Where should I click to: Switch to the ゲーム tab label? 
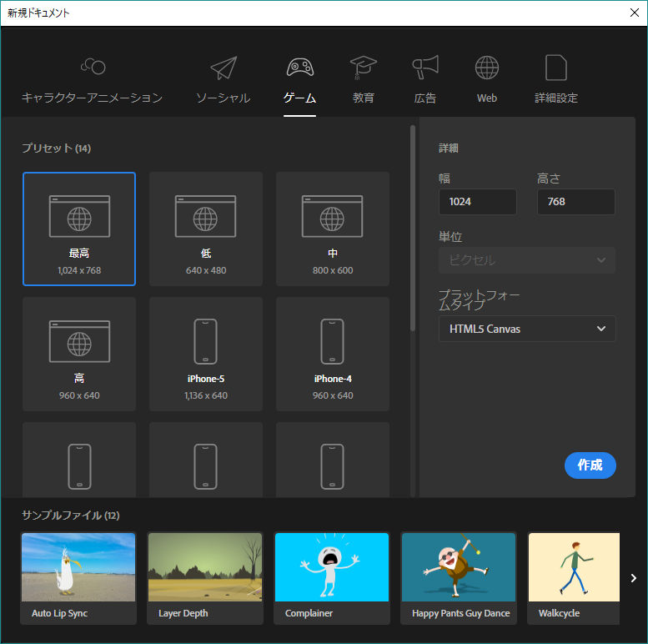click(x=299, y=98)
